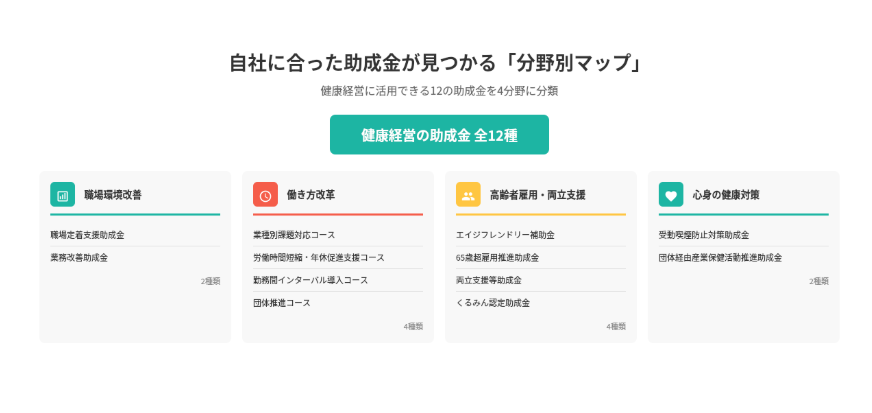872x413 pixels.
Task: Click the 分野別マップ page heading
Action: 435,62
